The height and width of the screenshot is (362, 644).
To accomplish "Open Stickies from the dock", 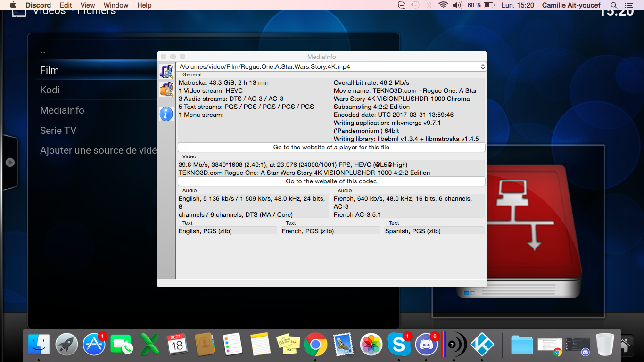I will pos(288,345).
